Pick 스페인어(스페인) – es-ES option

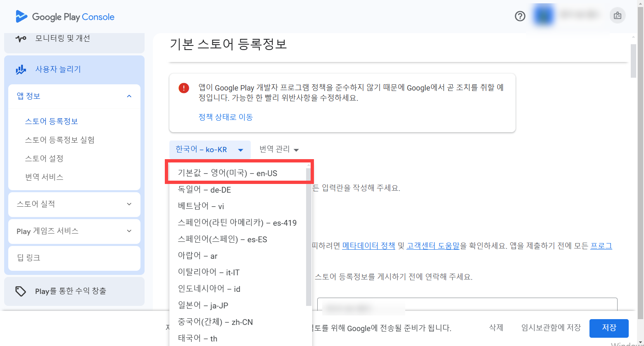(x=238, y=239)
